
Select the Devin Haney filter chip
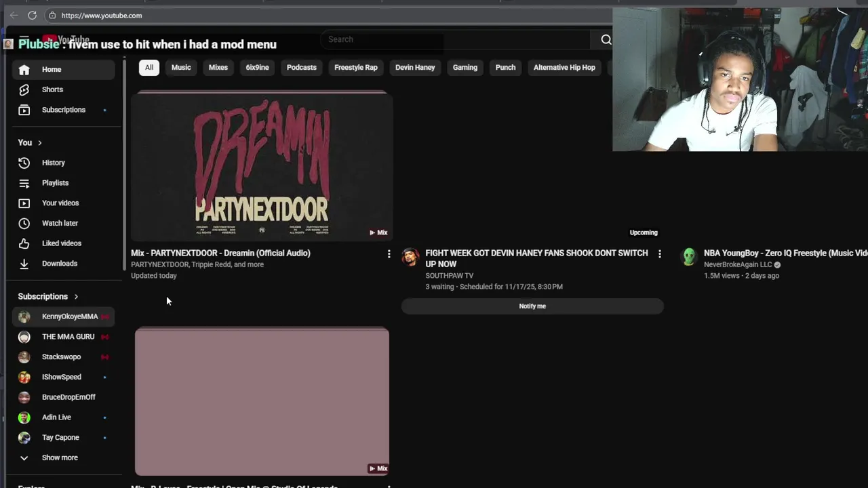415,67
